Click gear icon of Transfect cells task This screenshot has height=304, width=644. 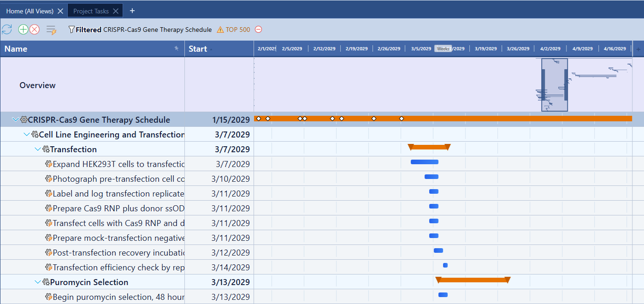point(48,223)
